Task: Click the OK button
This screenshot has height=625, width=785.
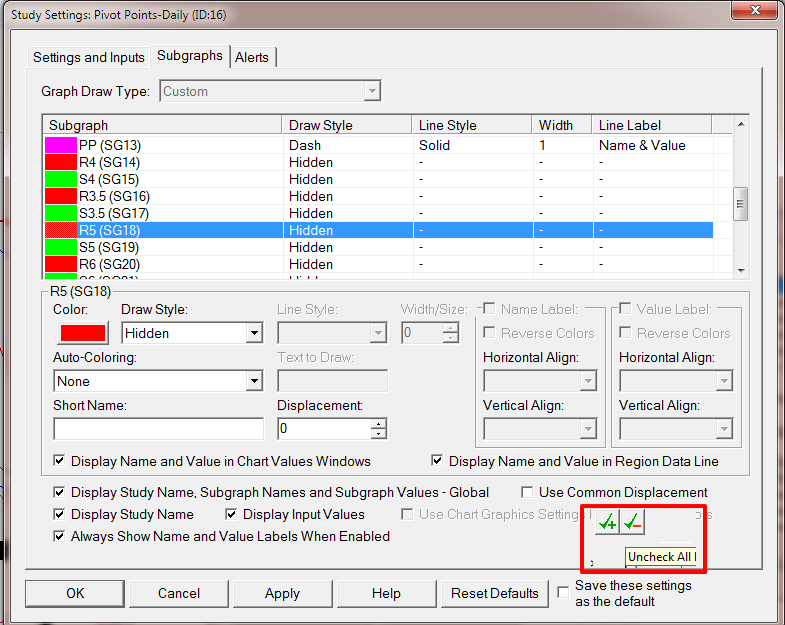Action: 75,593
